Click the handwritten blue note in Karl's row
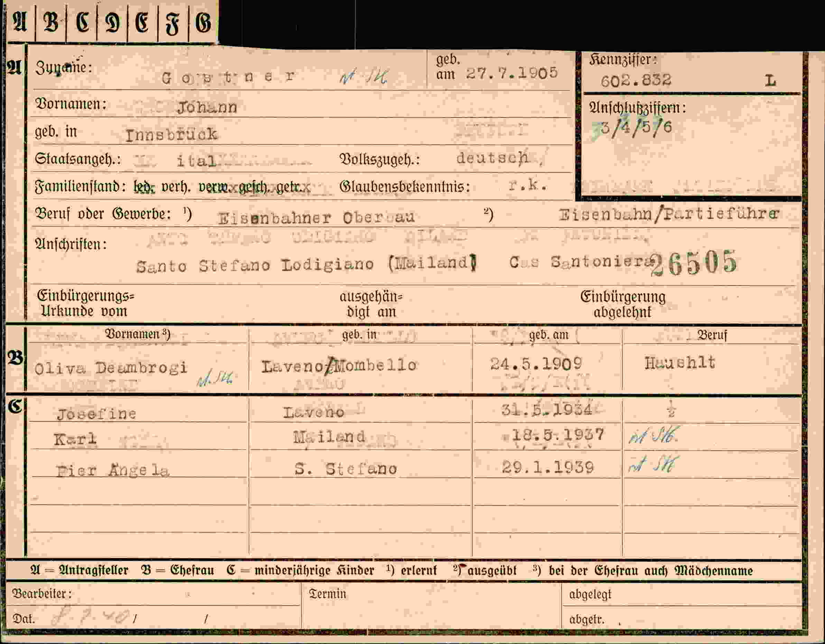Viewport: 825px width, 644px height. point(653,435)
